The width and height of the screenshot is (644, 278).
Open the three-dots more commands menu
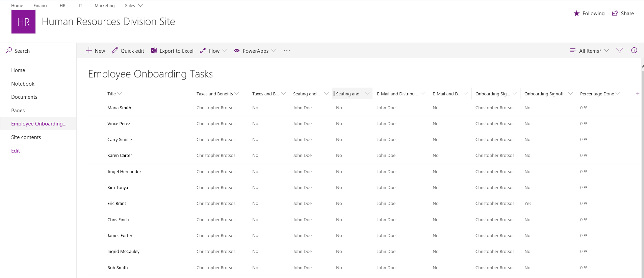(x=287, y=51)
